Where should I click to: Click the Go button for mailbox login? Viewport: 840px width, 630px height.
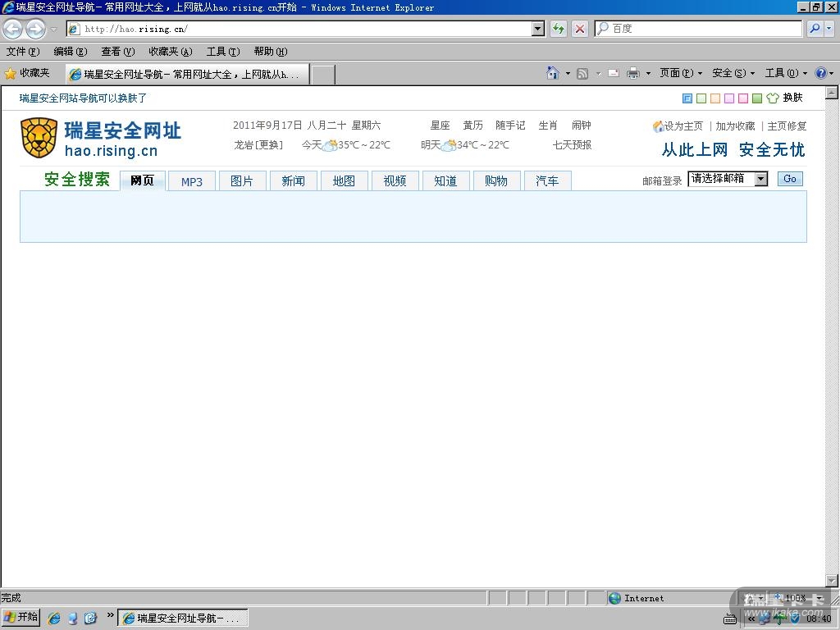click(790, 179)
